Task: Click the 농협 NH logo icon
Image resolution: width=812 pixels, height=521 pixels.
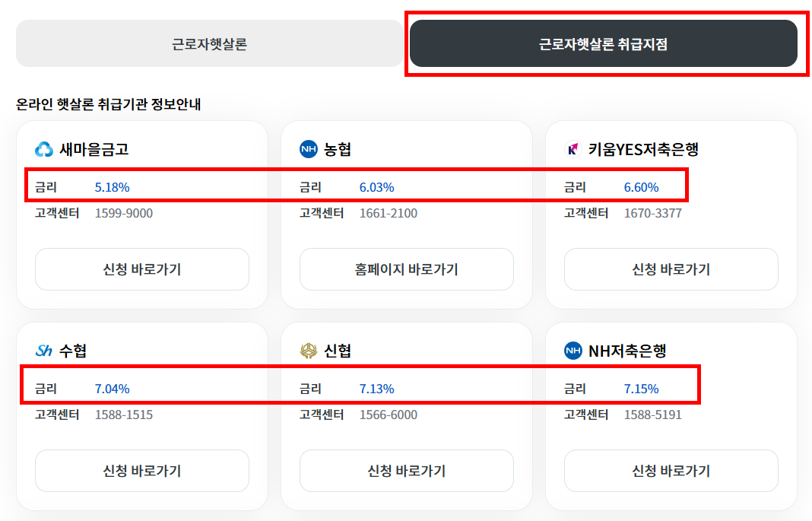Action: (x=306, y=149)
